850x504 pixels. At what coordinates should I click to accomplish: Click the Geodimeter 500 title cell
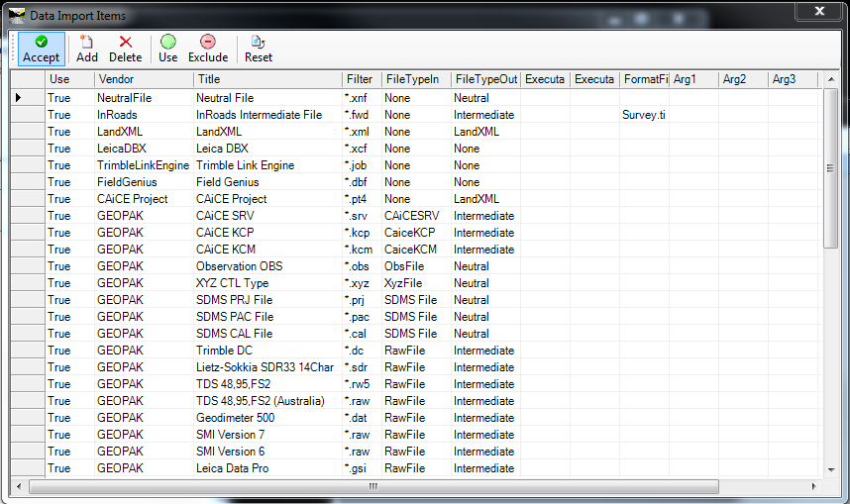click(x=267, y=417)
